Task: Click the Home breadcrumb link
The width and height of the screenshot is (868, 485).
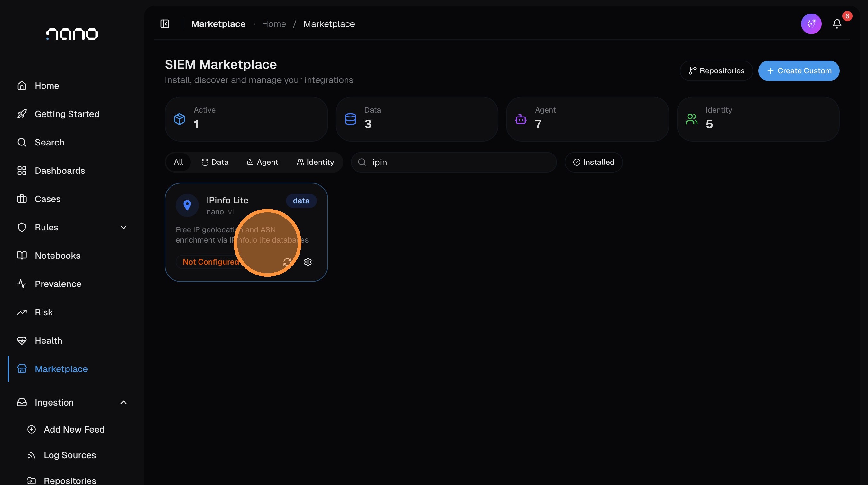Action: 273,24
